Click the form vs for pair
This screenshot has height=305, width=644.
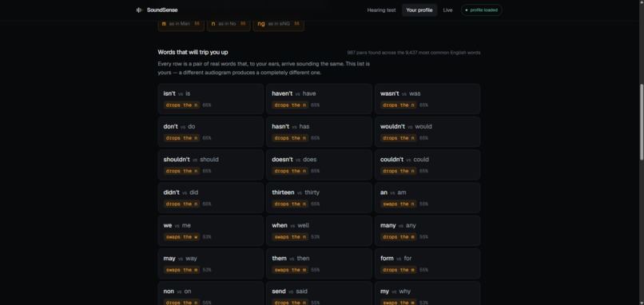click(x=427, y=263)
